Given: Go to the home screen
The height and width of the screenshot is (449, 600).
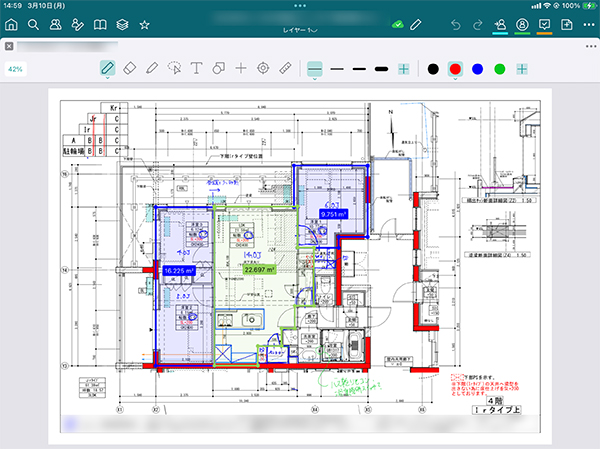Looking at the screenshot, I should [x=12, y=23].
